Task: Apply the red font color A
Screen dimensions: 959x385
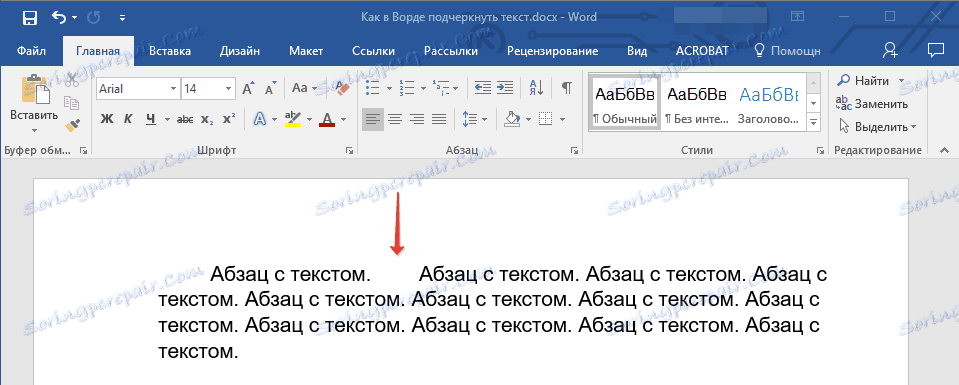Action: click(327, 119)
